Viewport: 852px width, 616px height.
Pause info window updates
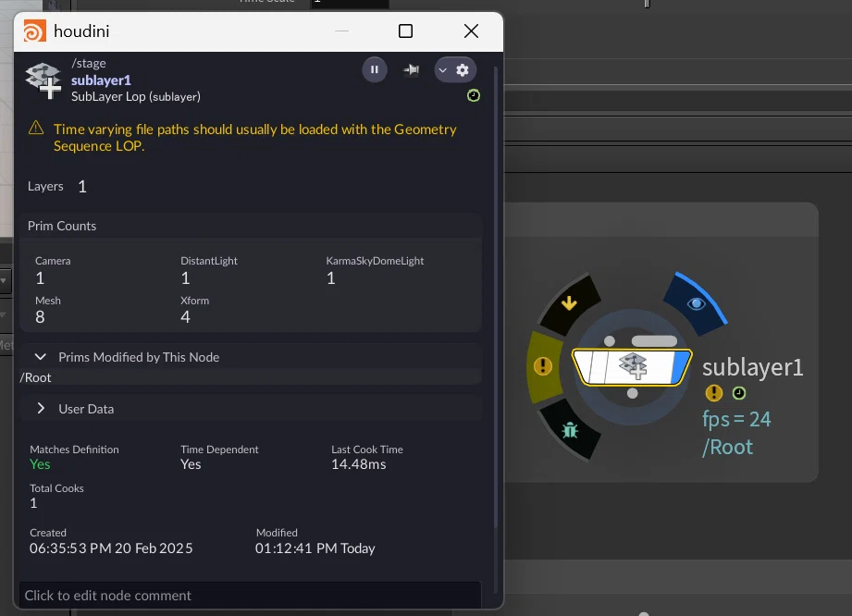(375, 69)
